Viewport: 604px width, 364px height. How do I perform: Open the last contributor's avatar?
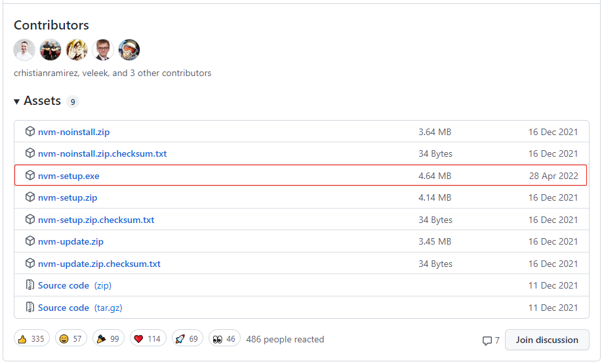click(129, 50)
